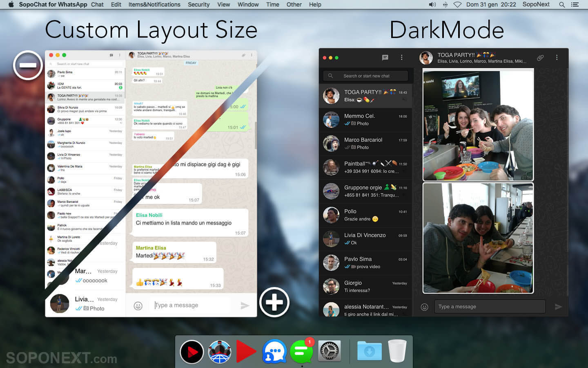Open the Help menu
Screen dimensions: 588x368
point(315,4)
